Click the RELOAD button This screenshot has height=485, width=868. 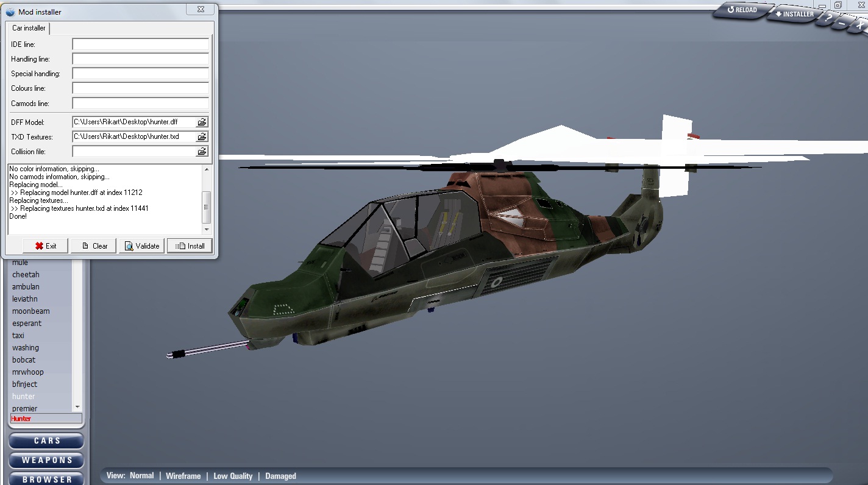pyautogui.click(x=742, y=10)
